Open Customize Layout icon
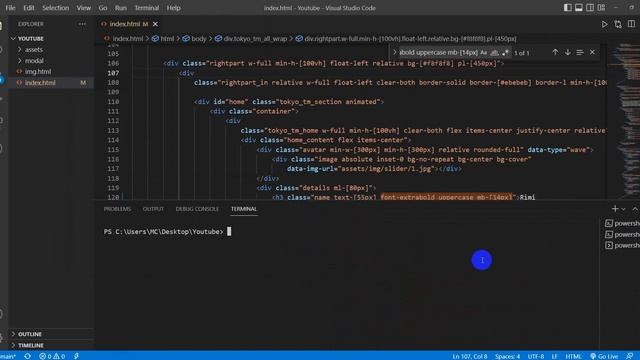 click(x=601, y=7)
